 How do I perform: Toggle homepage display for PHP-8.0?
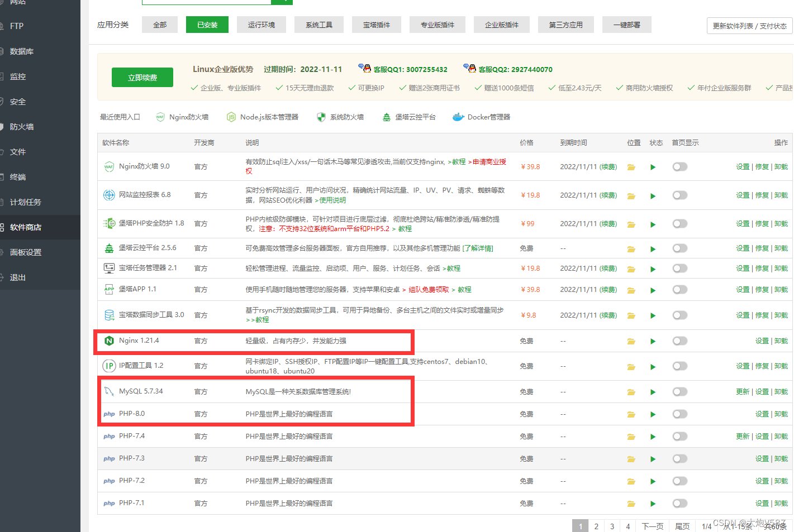(x=679, y=414)
